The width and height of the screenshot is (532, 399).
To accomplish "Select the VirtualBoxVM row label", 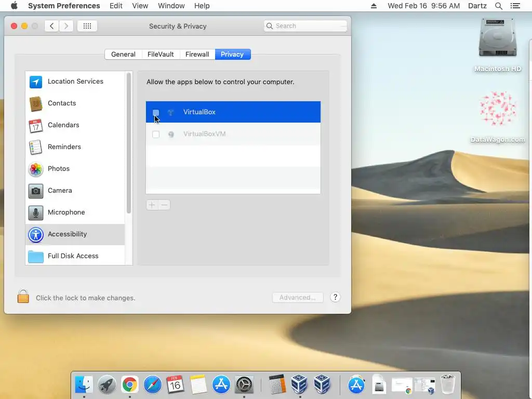I will [204, 134].
